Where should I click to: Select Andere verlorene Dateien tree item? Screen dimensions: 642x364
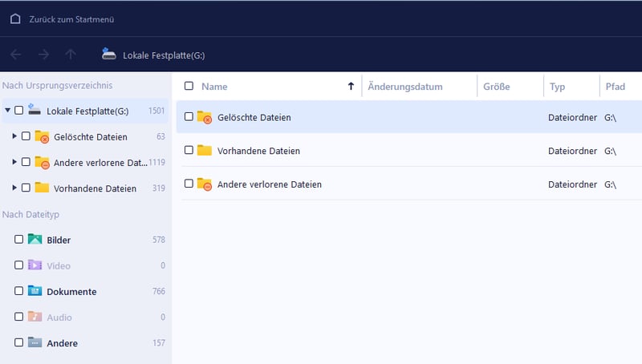pos(101,162)
